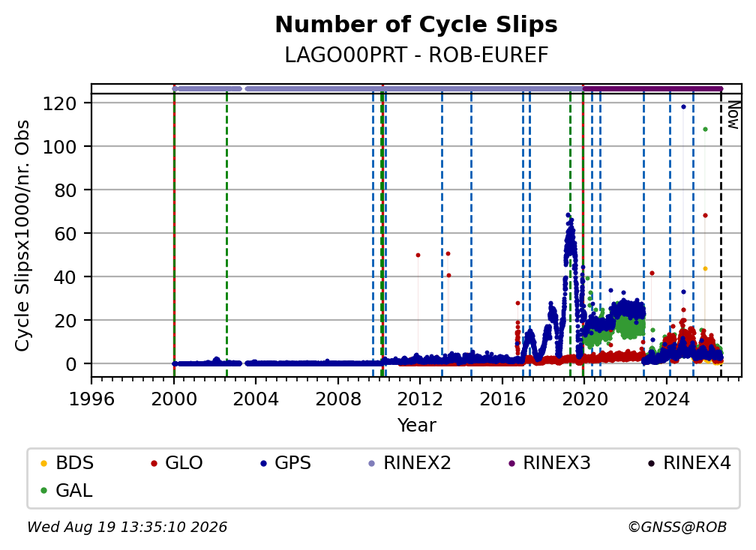The width and height of the screenshot is (756, 550).
Task: Click the ©GNSS@ROB credit text
Action: point(677,527)
